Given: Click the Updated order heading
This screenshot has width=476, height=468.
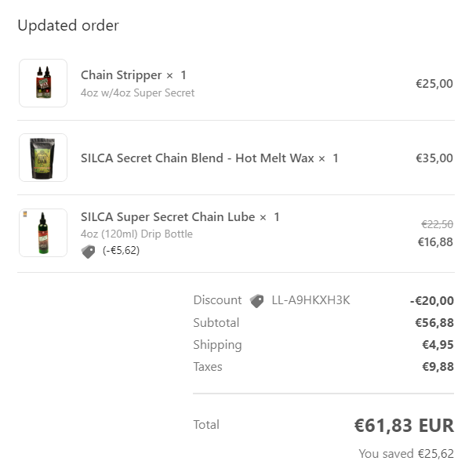Looking at the screenshot, I should (68, 26).
